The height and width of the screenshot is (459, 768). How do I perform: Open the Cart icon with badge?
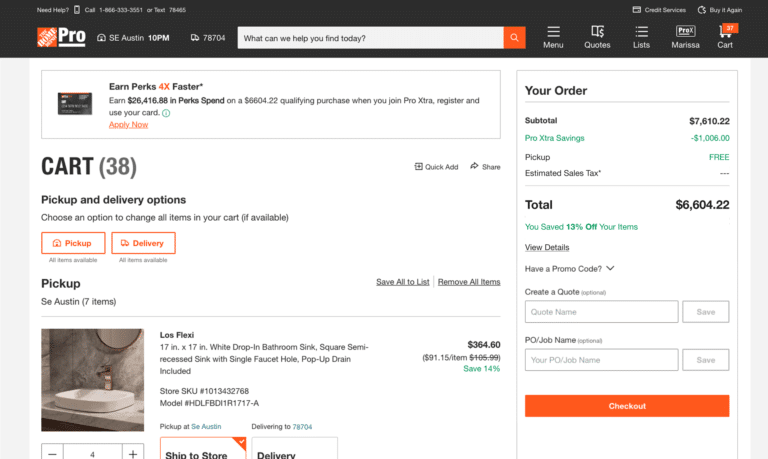tap(725, 37)
